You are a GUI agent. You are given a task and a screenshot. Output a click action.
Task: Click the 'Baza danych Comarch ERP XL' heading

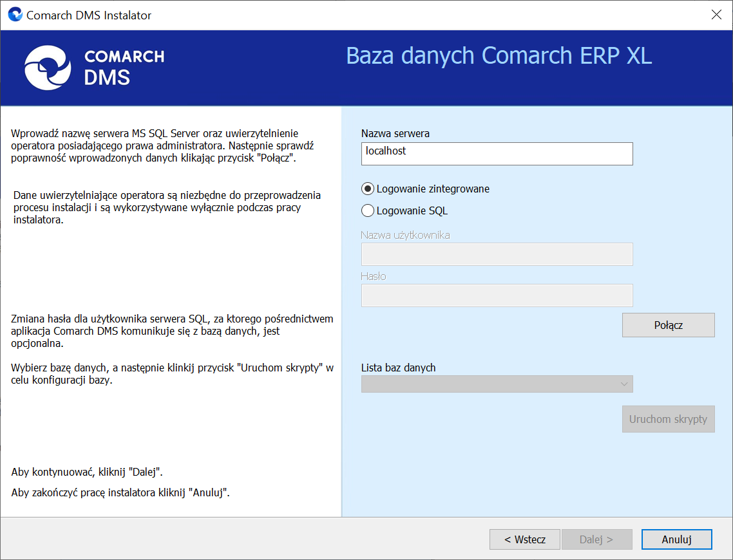[499, 55]
